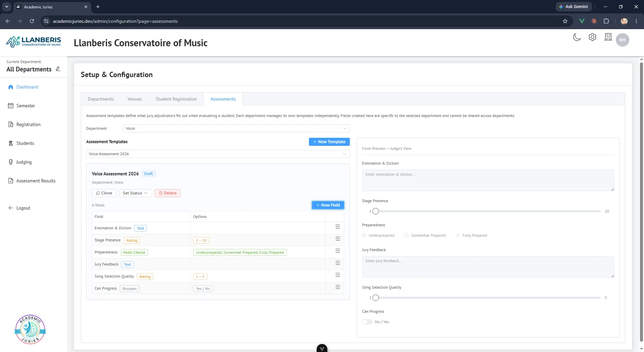Log out from the sidebar
The height and width of the screenshot is (352, 644).
click(19, 208)
